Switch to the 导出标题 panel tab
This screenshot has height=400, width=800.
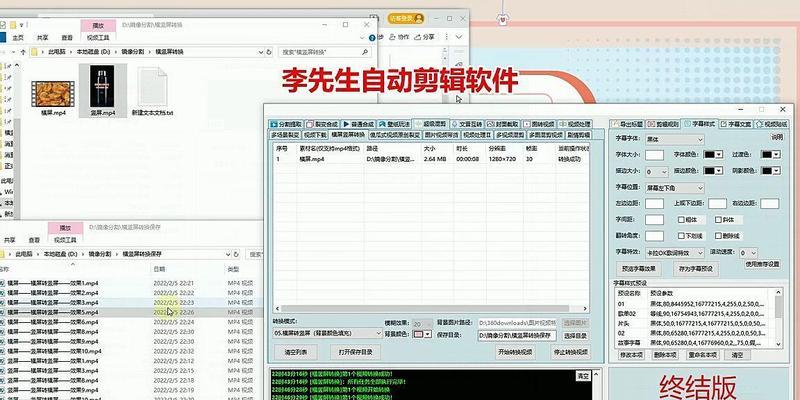point(627,124)
